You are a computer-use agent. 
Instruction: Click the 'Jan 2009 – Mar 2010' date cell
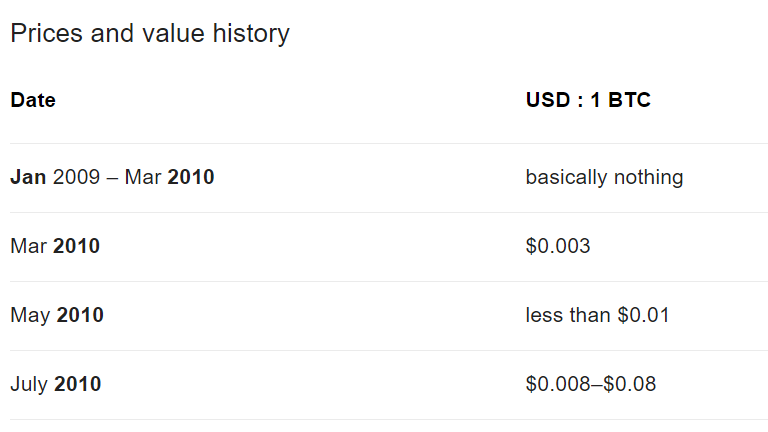click(112, 177)
